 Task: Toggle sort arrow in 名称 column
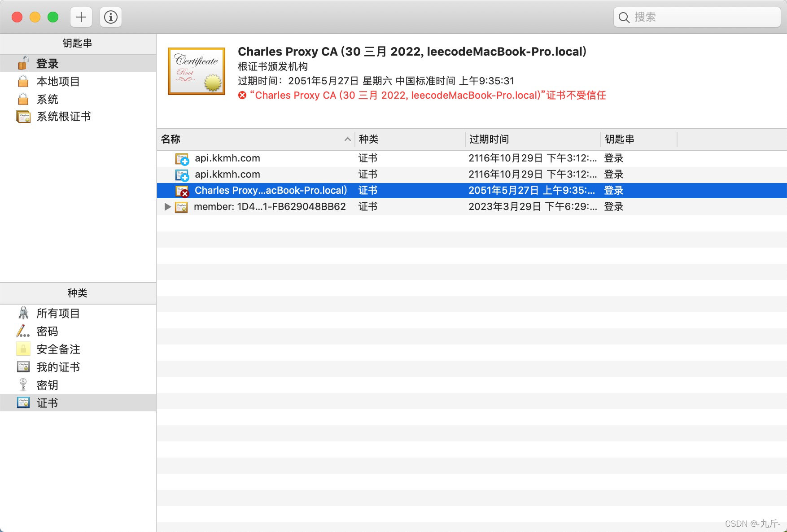[347, 140]
